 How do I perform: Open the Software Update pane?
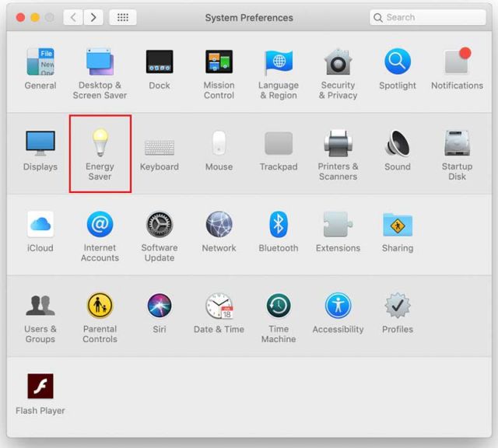(160, 225)
